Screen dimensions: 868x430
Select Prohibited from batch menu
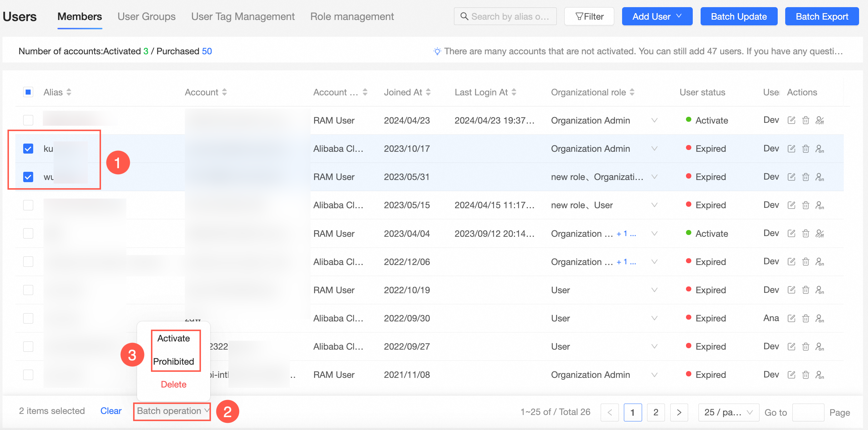(x=174, y=361)
